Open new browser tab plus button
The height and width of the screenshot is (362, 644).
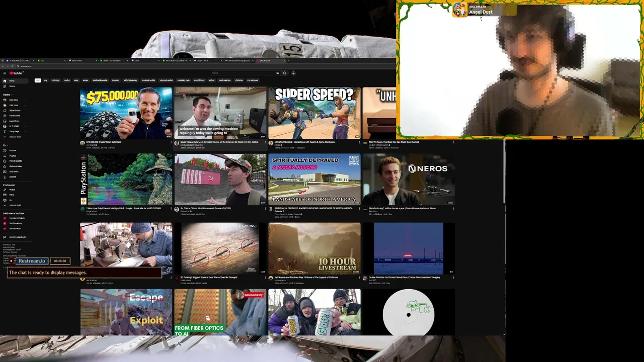[x=288, y=60]
